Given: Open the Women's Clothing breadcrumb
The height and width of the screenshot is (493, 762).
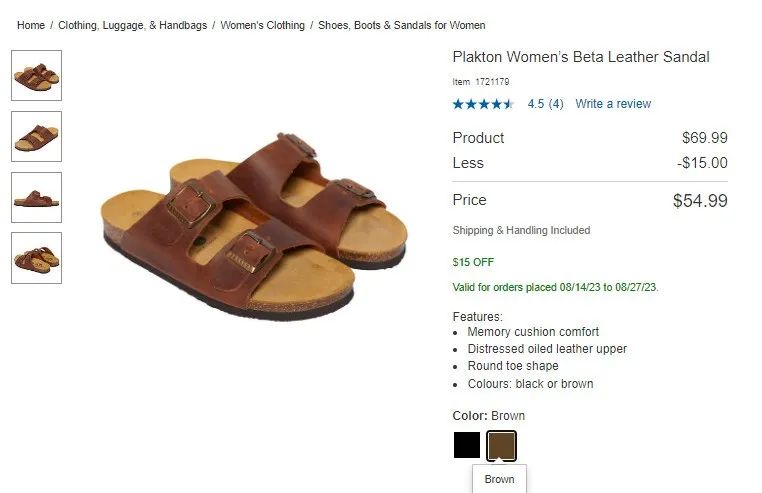Looking at the screenshot, I should pos(262,25).
